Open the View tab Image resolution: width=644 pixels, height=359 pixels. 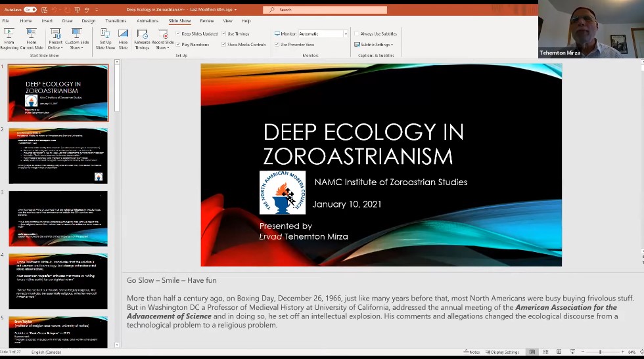coord(227,20)
